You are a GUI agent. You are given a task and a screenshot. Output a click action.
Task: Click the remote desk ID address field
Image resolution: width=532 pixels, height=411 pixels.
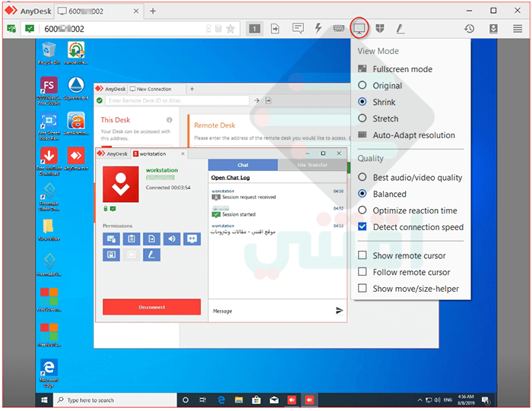tap(177, 100)
